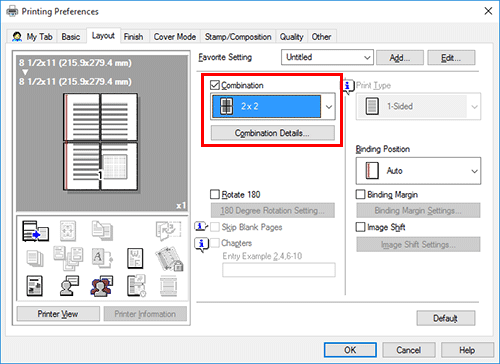Open the 2 x 2 combination dropdown
The image size is (500, 364).
tap(273, 106)
